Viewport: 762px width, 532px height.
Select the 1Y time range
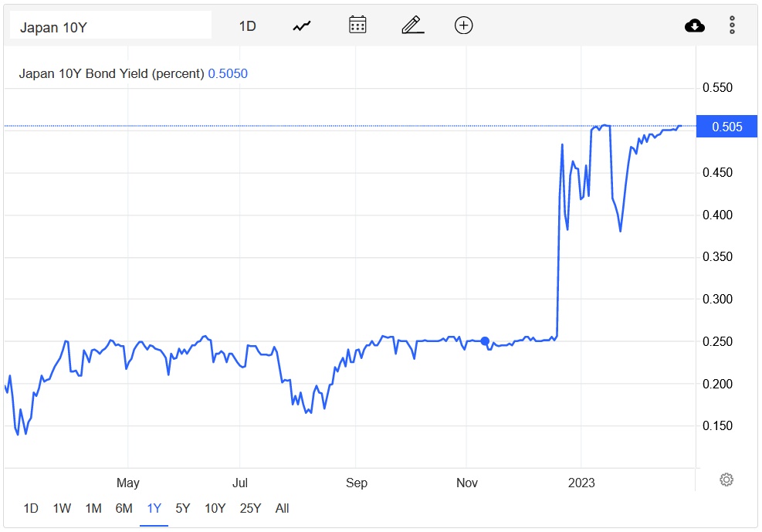[x=154, y=508]
